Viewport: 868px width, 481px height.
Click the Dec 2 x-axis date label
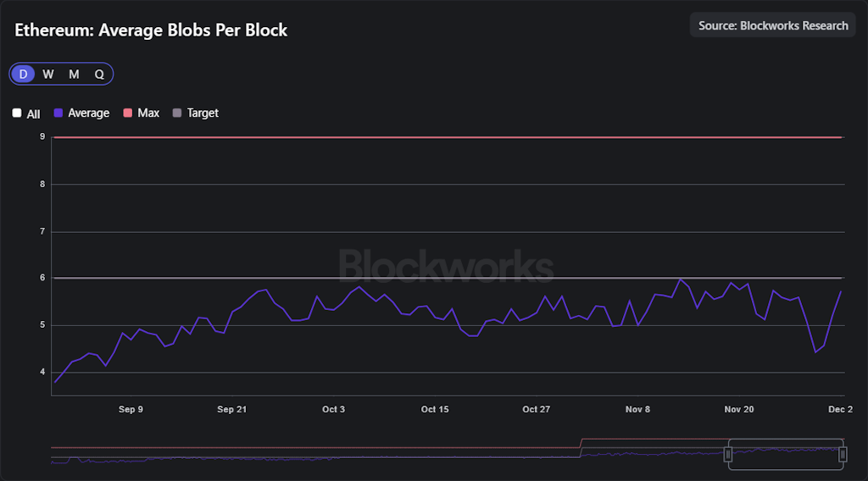coord(840,409)
